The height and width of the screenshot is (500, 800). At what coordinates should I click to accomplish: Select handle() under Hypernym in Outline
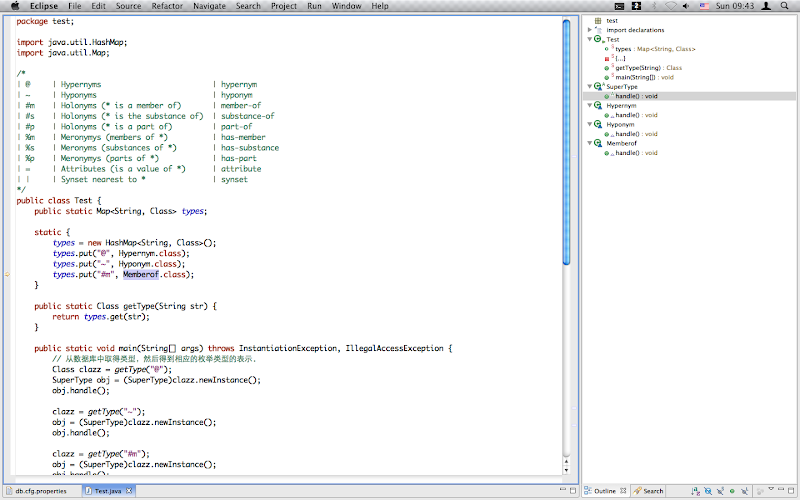(636, 115)
